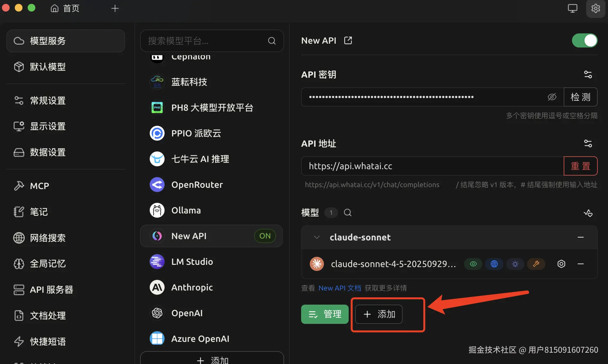Click the API 地址 options icon
Viewport: 608px width, 364px height.
point(588,143)
